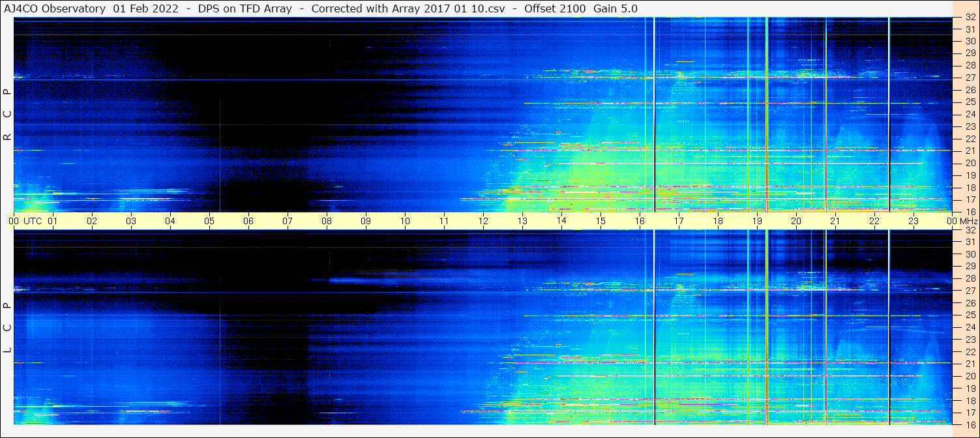Click the 30 MHz label on RCP scale
The width and height of the screenshot is (980, 438).
click(x=970, y=41)
